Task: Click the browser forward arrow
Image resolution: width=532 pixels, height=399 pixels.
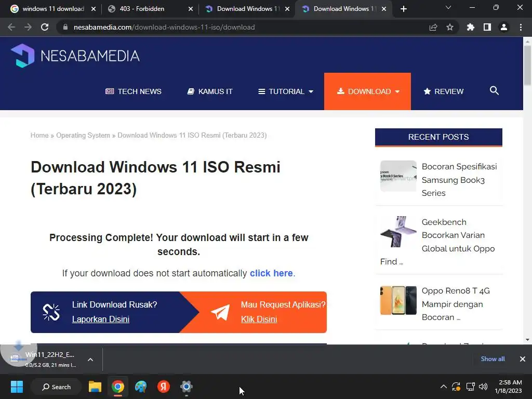Action: pos(28,27)
